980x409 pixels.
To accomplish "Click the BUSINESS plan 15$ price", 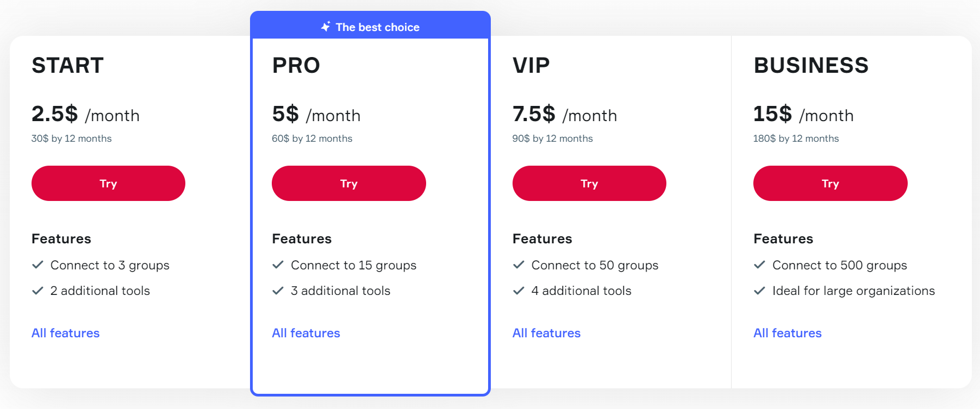I will (x=772, y=114).
